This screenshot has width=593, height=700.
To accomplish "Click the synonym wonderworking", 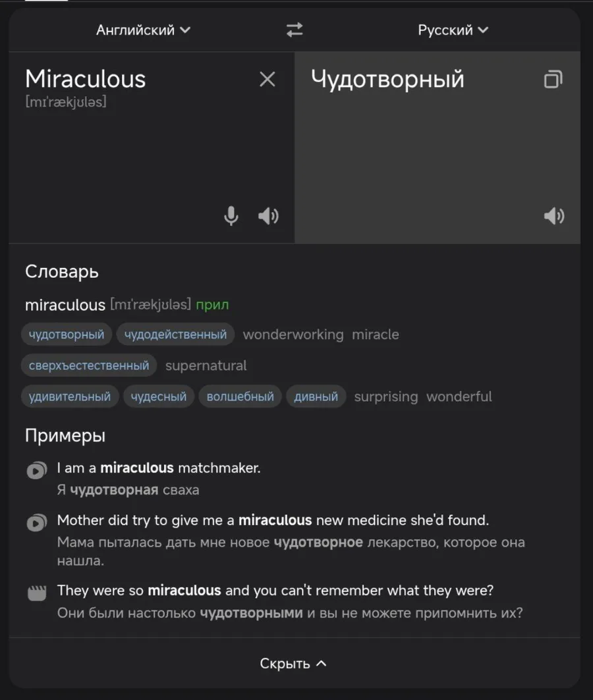I will 293,335.
